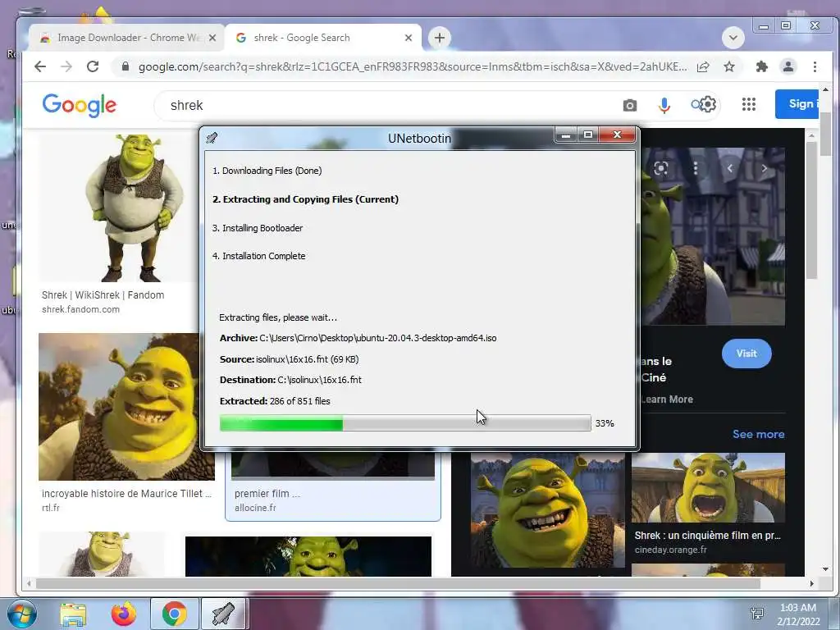
Task: Share this page icon in address bar
Action: tap(703, 67)
